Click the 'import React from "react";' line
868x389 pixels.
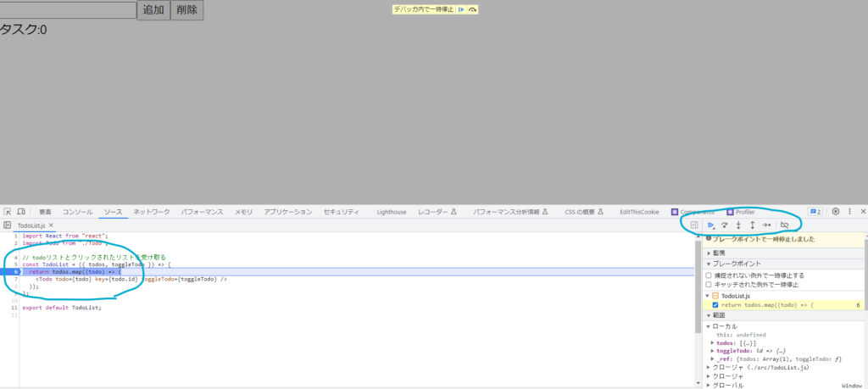[65, 236]
